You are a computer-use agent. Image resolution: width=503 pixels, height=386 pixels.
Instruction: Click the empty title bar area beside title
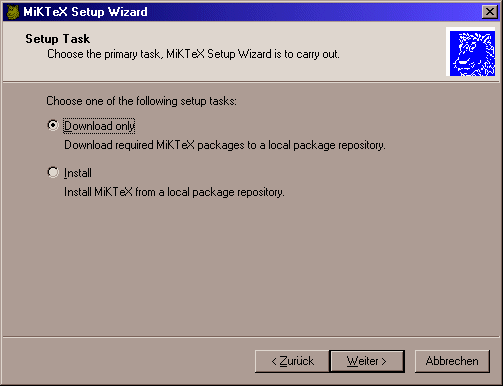coord(313,12)
